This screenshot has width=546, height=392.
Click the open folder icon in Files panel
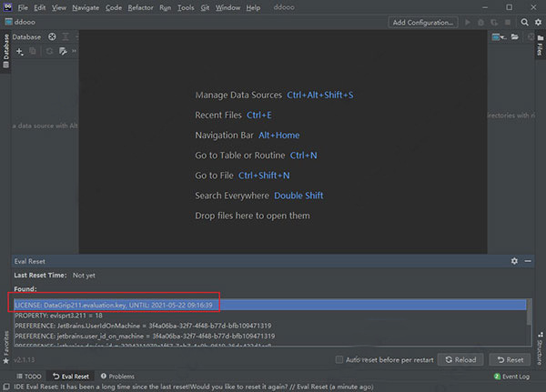click(x=515, y=37)
